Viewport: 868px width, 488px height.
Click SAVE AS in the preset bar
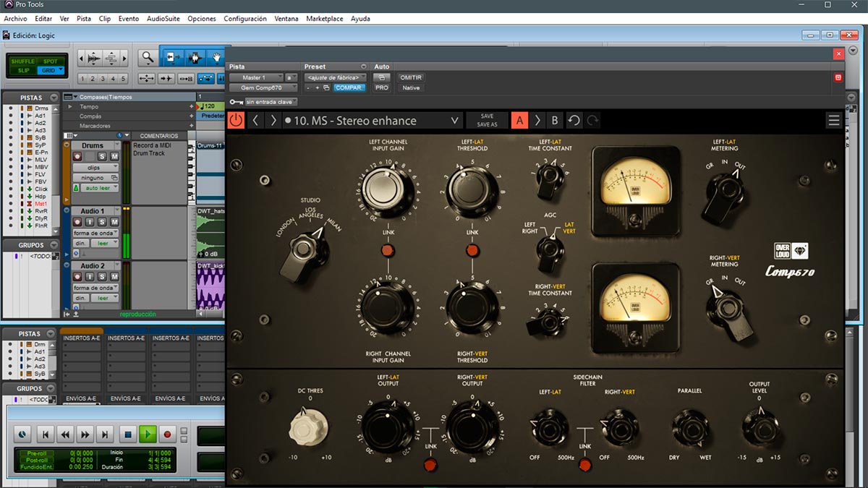pos(487,125)
